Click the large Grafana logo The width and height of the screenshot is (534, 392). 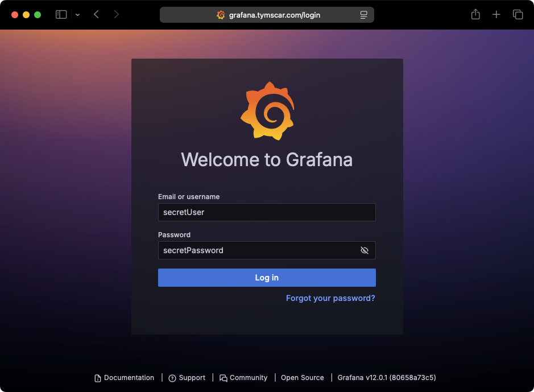pyautogui.click(x=267, y=111)
